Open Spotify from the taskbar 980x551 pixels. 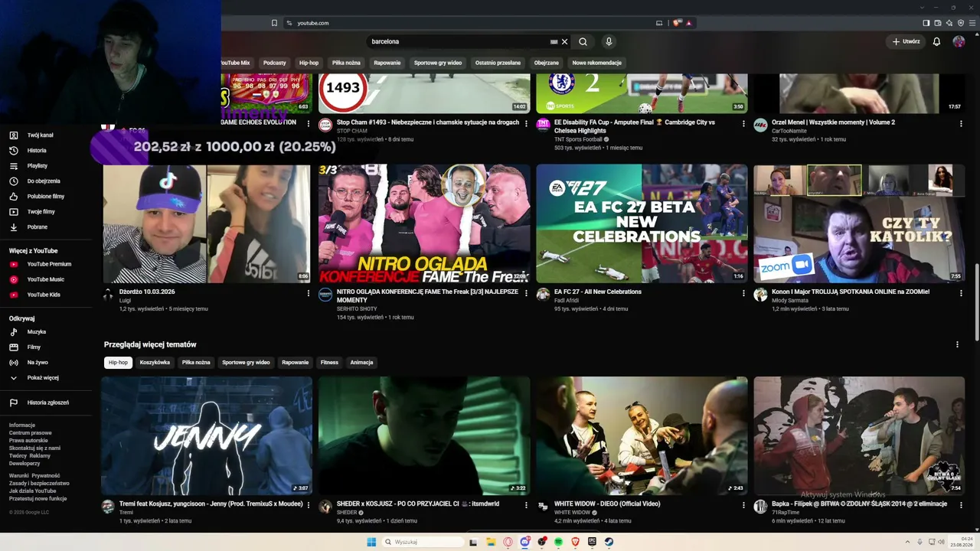557,542
